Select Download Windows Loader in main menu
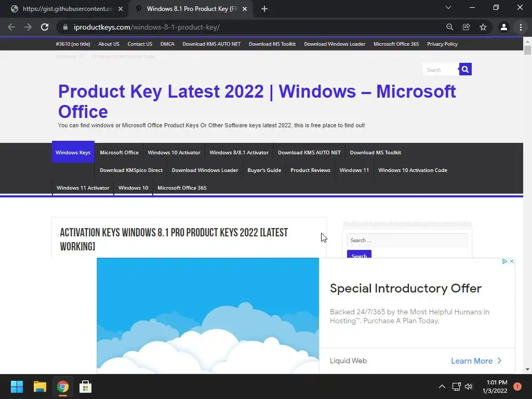 (x=205, y=170)
